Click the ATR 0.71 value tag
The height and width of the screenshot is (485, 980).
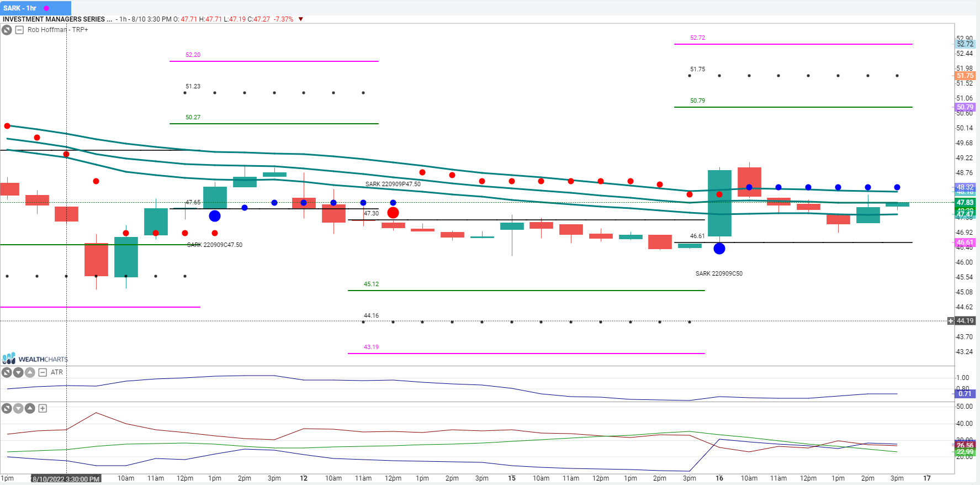click(x=965, y=394)
